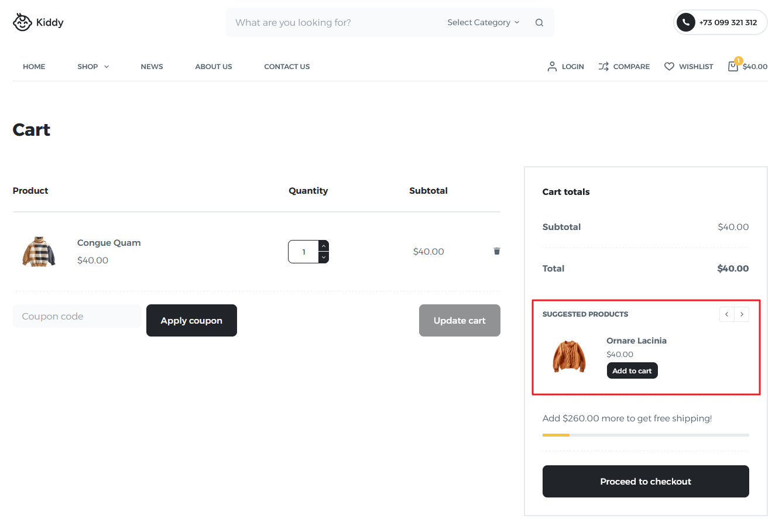This screenshot has width=782, height=532.
Task: Open the Contact Us page
Action: tap(287, 66)
